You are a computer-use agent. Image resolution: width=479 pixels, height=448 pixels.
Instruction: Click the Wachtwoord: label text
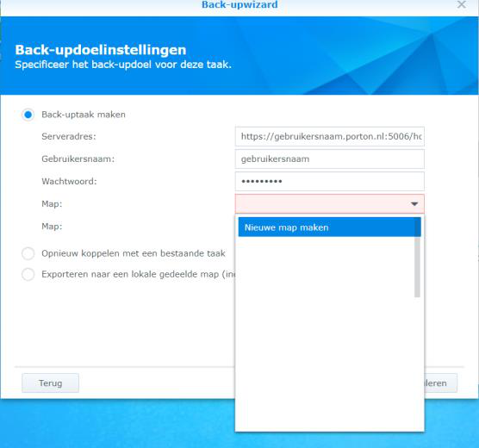click(69, 181)
